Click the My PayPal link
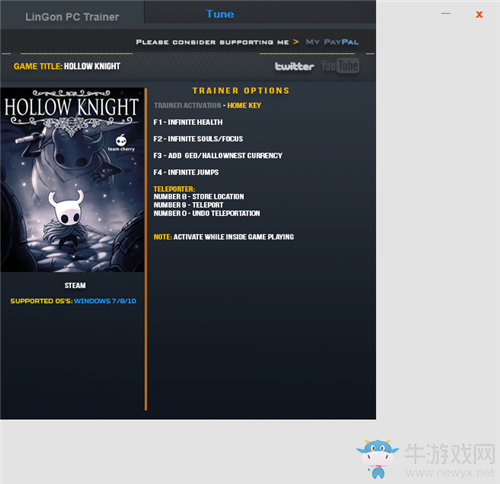This screenshot has width=500, height=484. (x=332, y=42)
